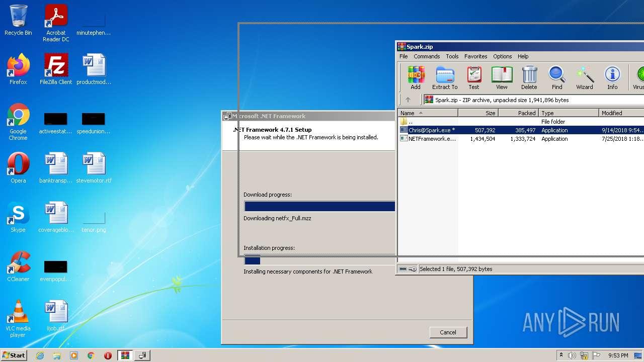Open the Wizard tool icon
The height and width of the screenshot is (362, 644).
[585, 78]
